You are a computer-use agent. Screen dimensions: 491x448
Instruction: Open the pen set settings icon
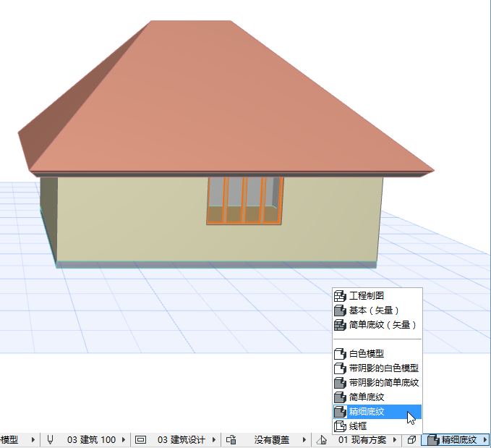point(50,440)
